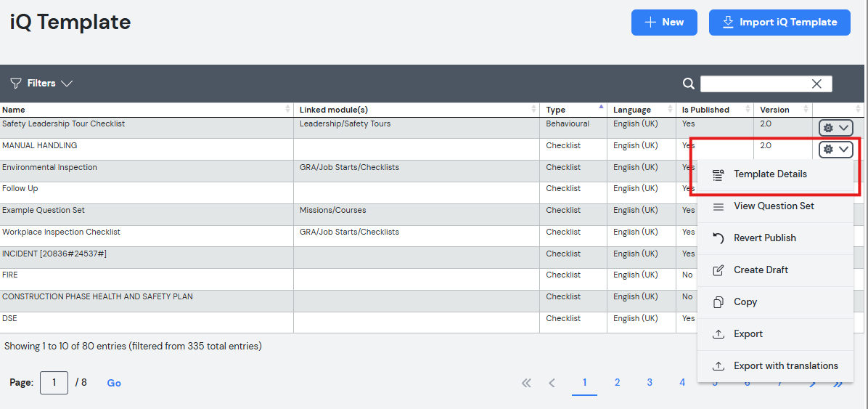
Task: Click the Copy documents icon
Action: click(718, 302)
